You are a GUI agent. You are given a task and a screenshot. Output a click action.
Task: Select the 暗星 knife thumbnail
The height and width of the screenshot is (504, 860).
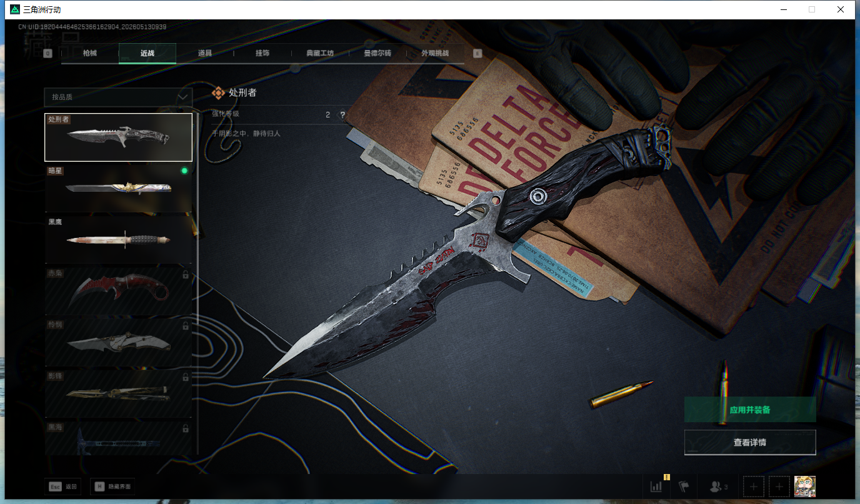[118, 188]
